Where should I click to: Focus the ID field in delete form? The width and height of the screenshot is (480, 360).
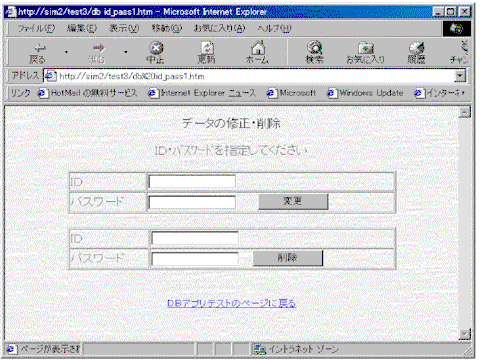click(x=195, y=238)
